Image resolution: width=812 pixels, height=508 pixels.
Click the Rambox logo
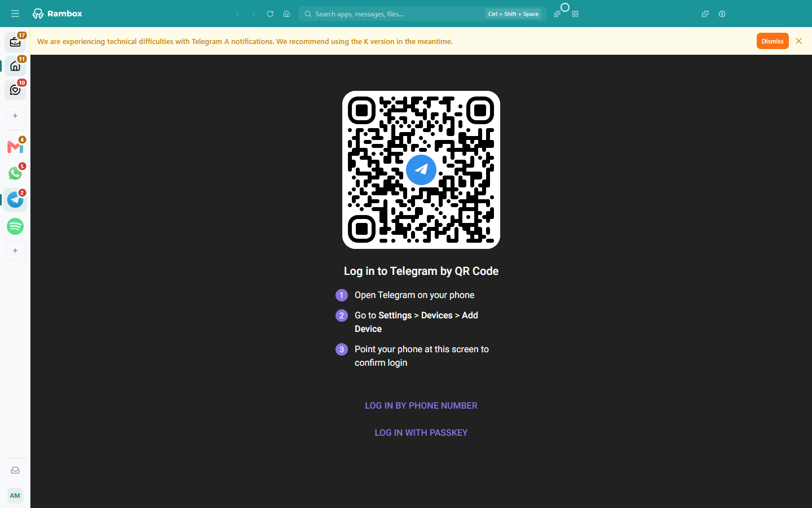58,14
